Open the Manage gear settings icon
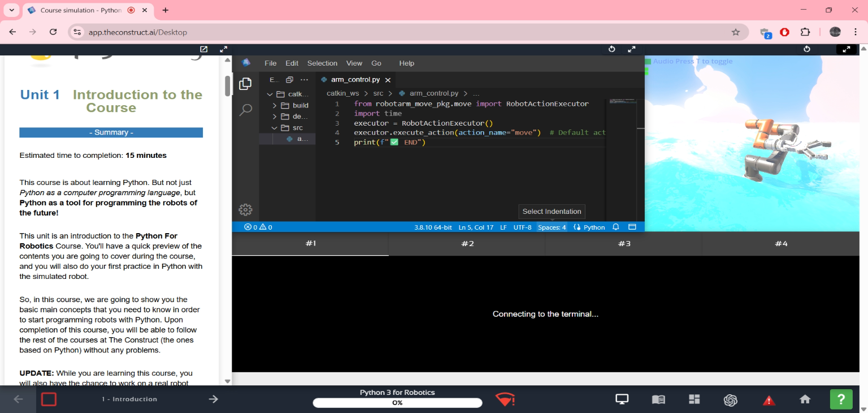868x413 pixels. pos(245,209)
